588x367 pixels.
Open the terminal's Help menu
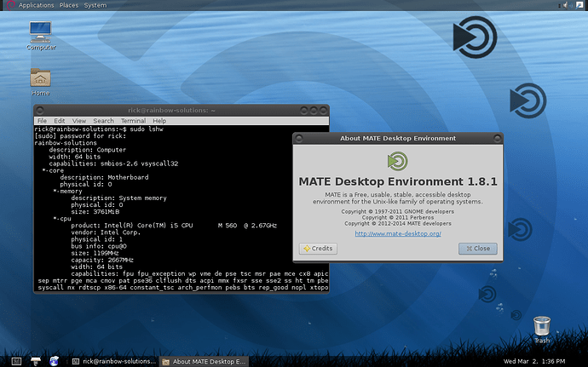[159, 121]
